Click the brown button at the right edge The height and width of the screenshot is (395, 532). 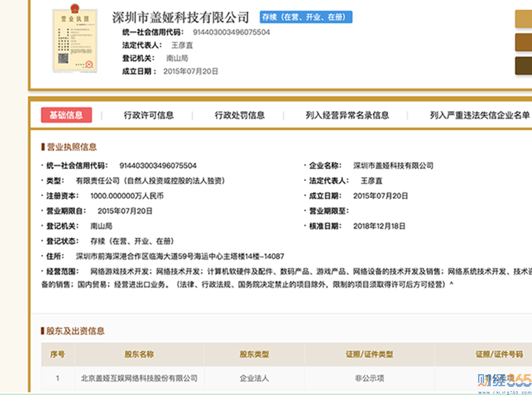[523, 42]
